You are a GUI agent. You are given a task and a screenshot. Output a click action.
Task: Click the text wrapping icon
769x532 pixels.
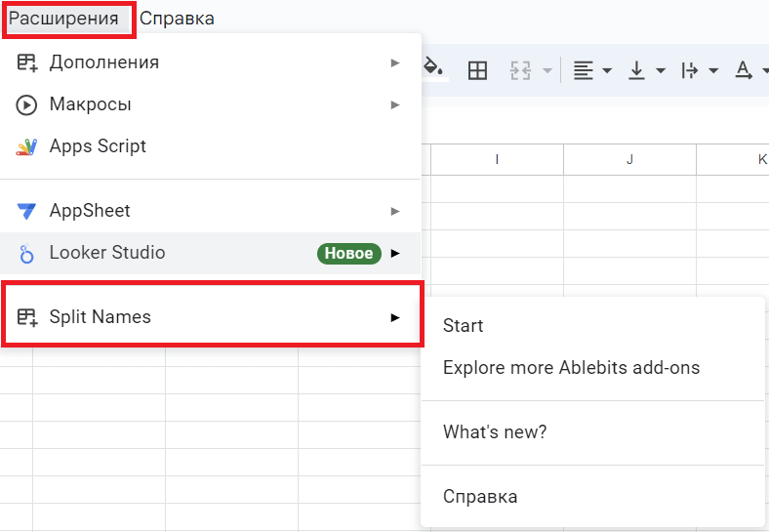pos(690,70)
